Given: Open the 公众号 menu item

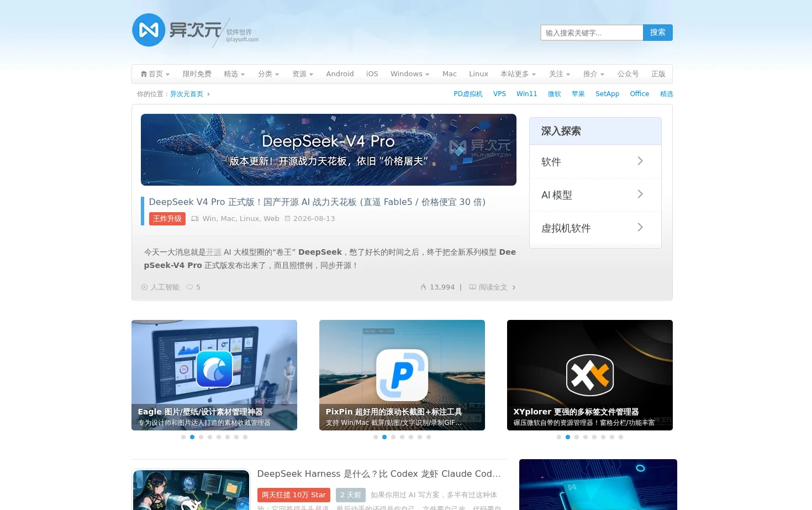Looking at the screenshot, I should (628, 74).
